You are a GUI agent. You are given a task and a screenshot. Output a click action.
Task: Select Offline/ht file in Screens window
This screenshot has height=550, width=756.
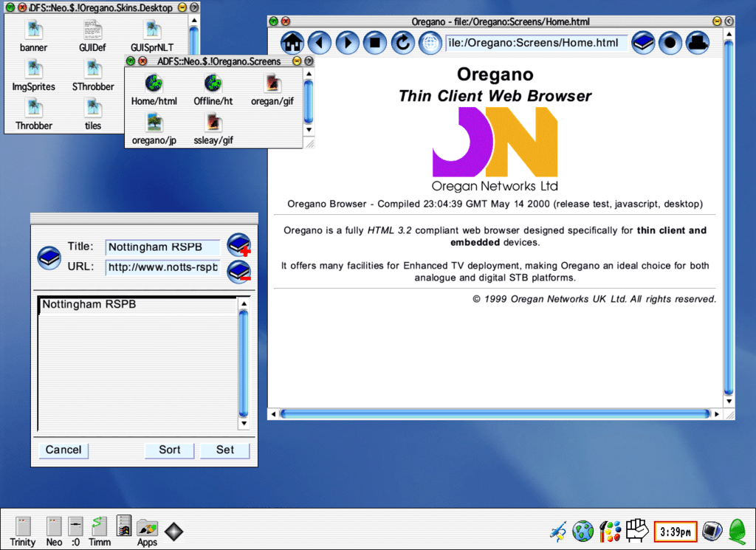point(213,89)
